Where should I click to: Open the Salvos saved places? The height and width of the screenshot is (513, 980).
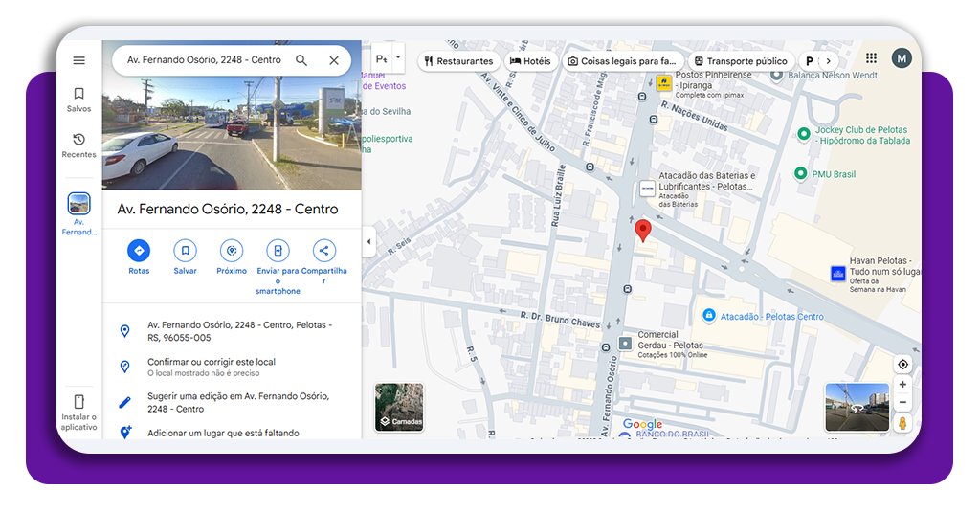(x=78, y=100)
